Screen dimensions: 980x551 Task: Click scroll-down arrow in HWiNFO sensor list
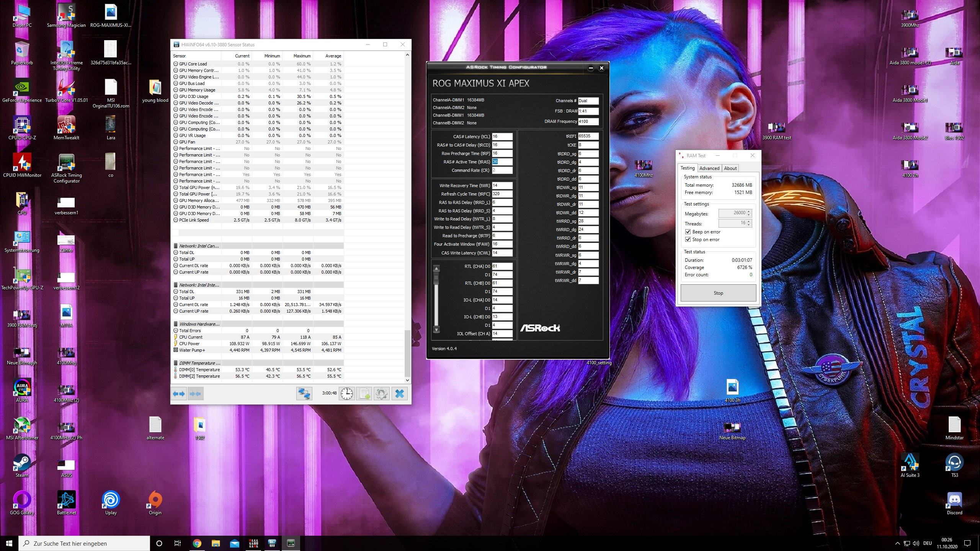[x=407, y=380]
